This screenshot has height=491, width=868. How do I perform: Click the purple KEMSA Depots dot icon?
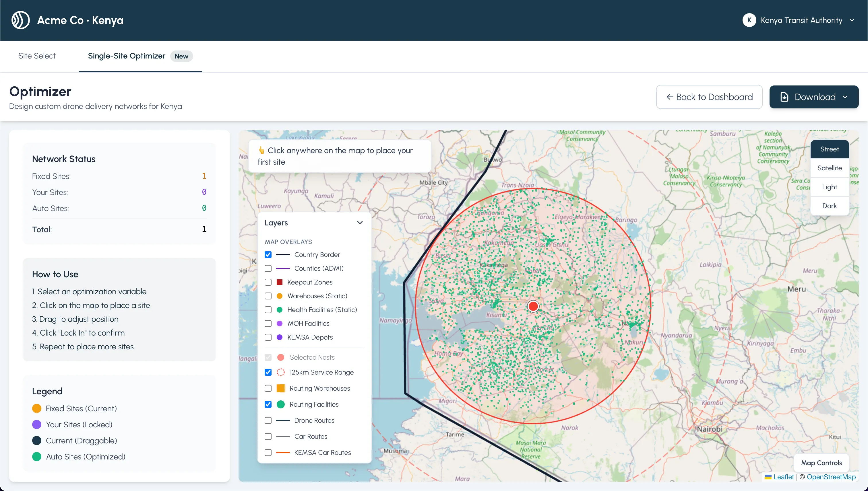click(280, 337)
